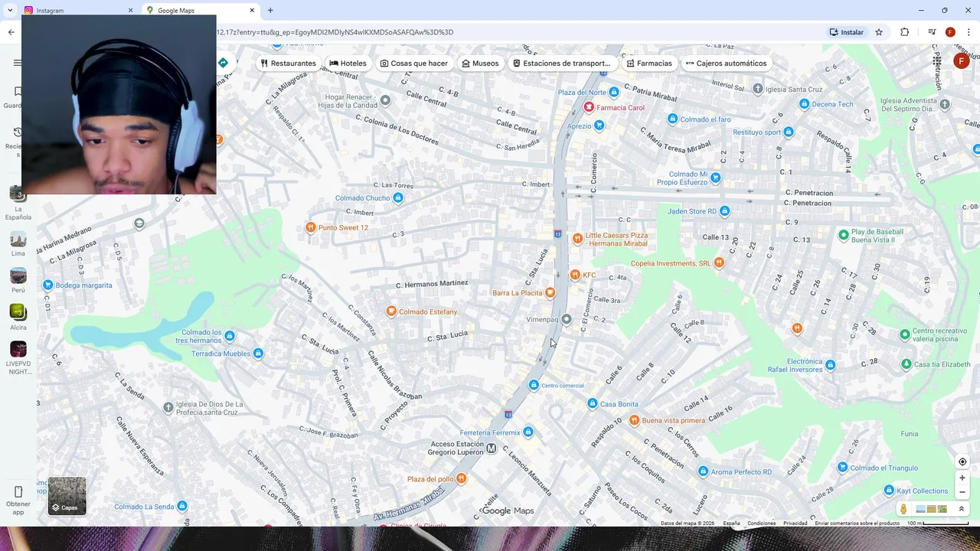The height and width of the screenshot is (551, 980).
Task: Zoom out with the minus button
Action: click(962, 492)
